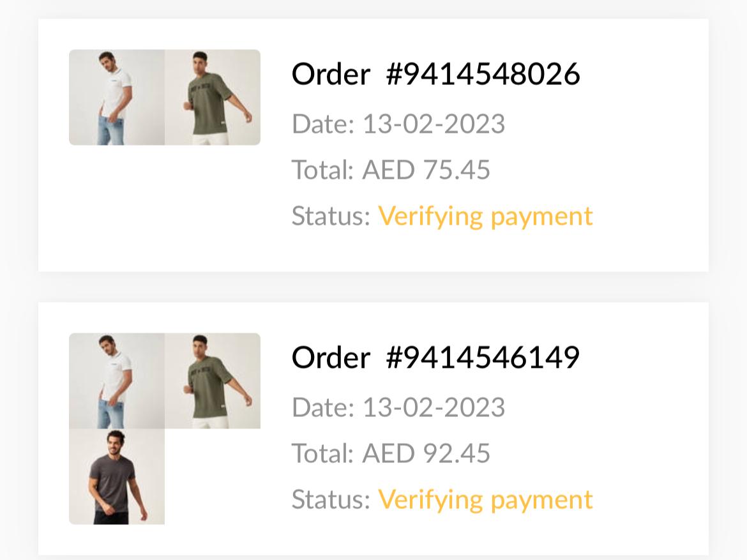Tap empty thumbnail slot beside dark gray t-shirt
747x560 pixels.
pos(213,476)
